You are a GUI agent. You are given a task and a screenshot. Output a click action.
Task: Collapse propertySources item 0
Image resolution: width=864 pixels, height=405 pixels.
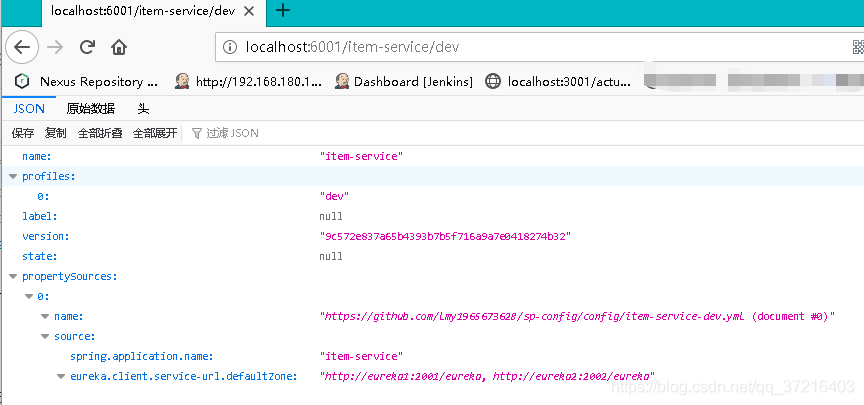coord(29,296)
